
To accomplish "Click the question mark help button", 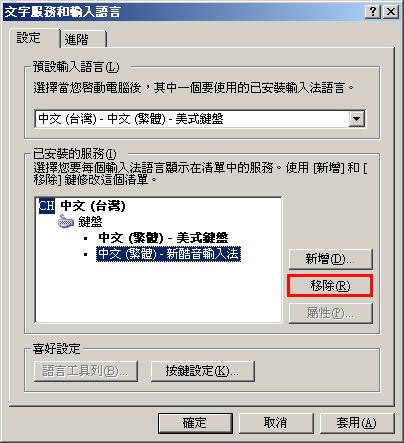I will [x=373, y=12].
